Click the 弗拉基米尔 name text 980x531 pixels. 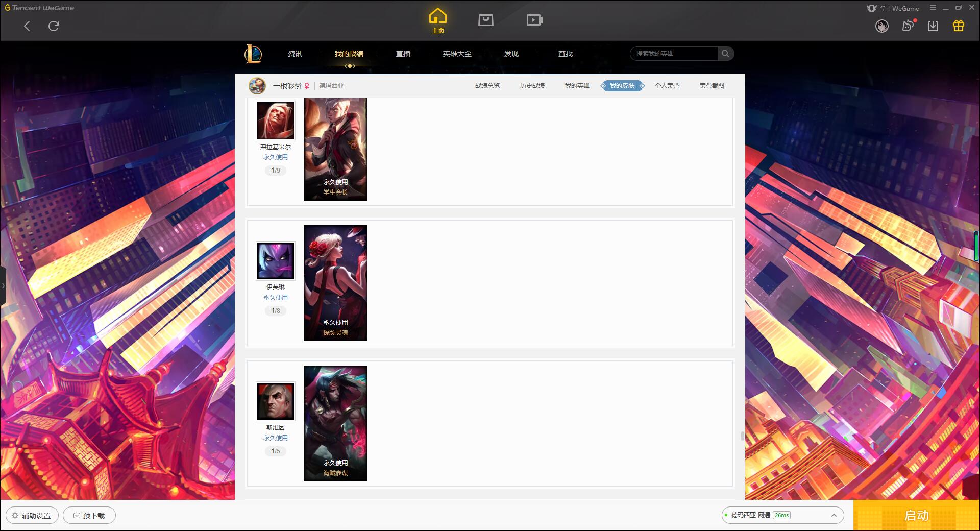tap(276, 147)
